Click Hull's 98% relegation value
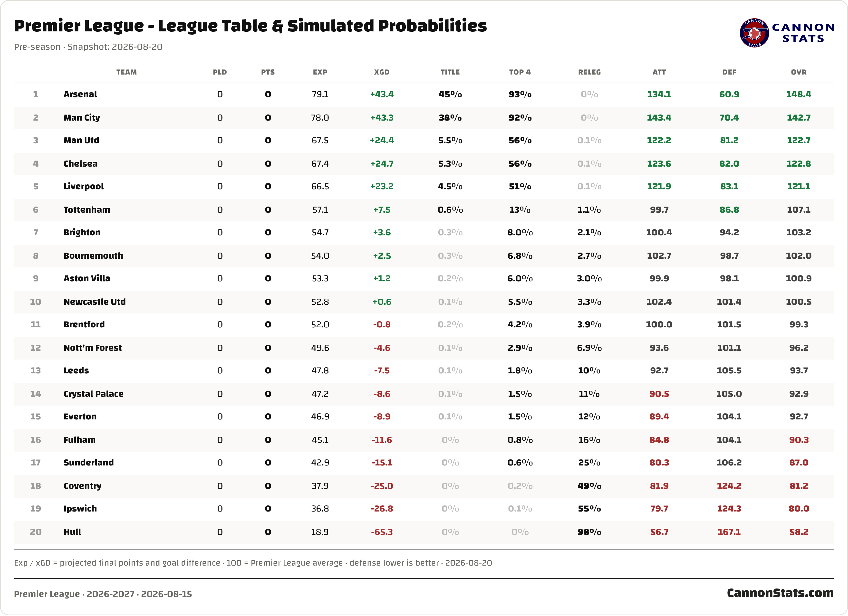Screen dimensions: 848x616 coord(589,532)
